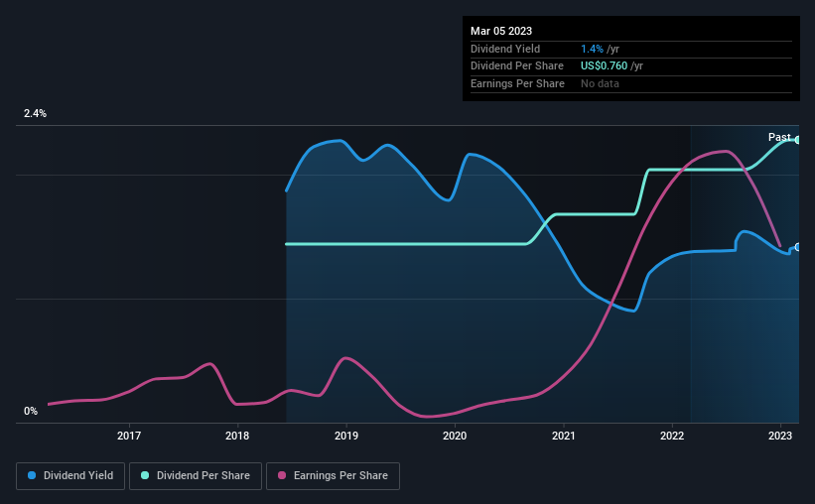815x504 pixels.
Task: Toggle the Dividend Yield legend button
Action: pyautogui.click(x=70, y=476)
